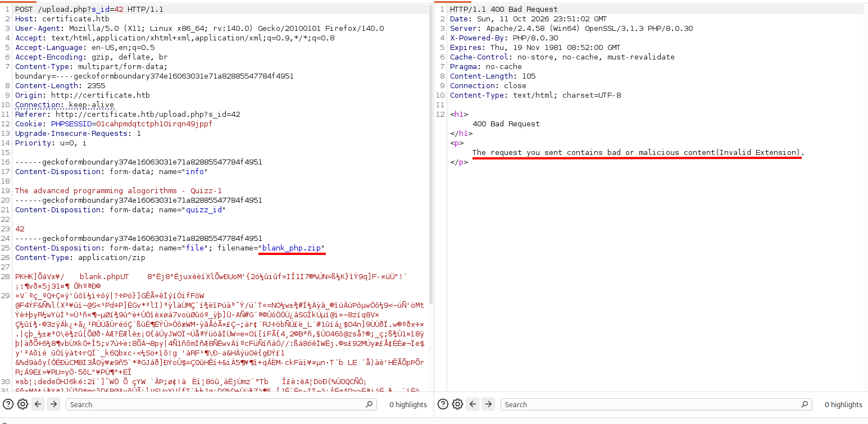Click 'Content-Length: 105' response header
This screenshot has width=868, height=424.
(x=493, y=76)
